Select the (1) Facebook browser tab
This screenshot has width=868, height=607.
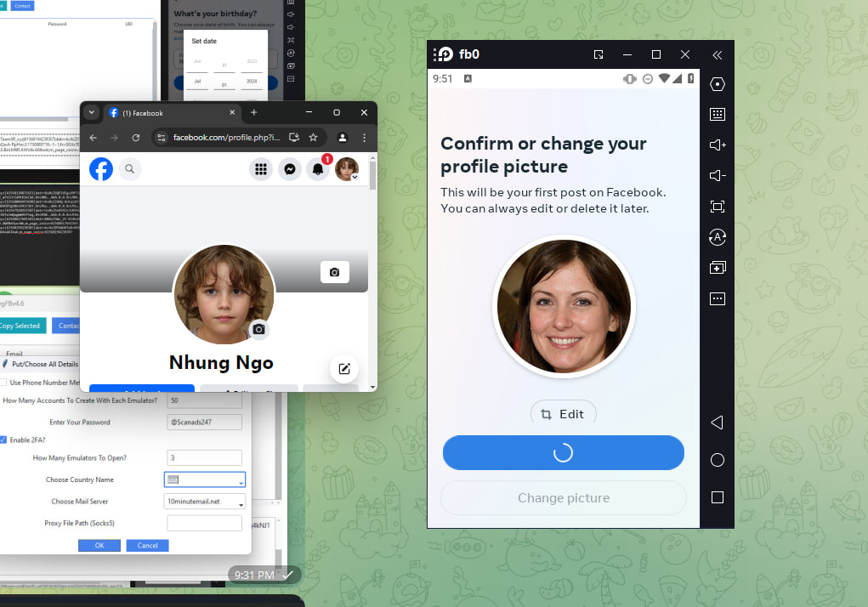point(162,113)
